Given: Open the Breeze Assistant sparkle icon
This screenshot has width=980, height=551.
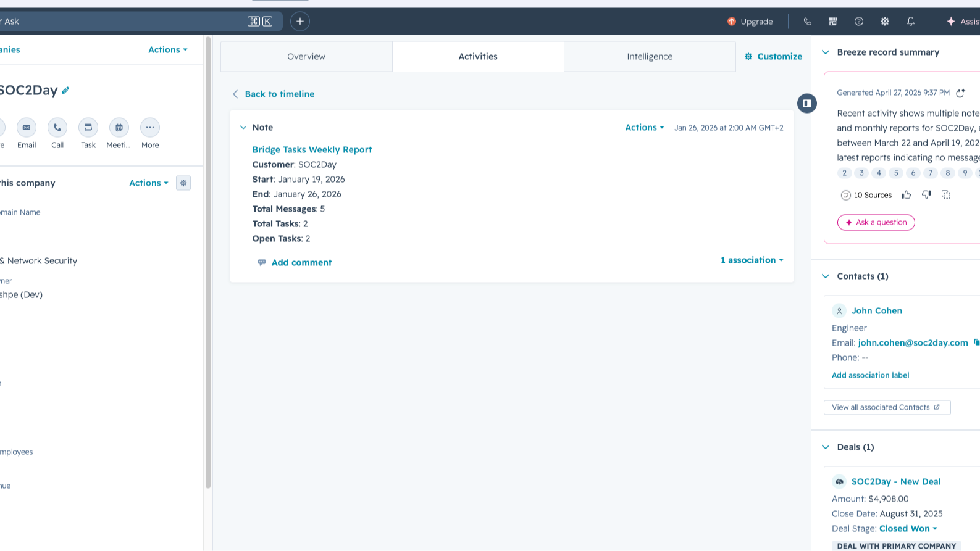Looking at the screenshot, I should (x=951, y=21).
